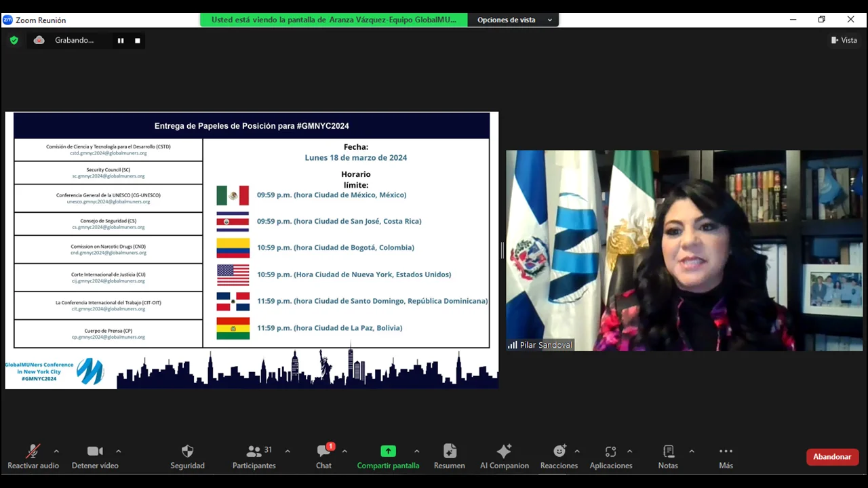Open the Notas tool
Screen dimensions: 868x488
tap(668, 452)
